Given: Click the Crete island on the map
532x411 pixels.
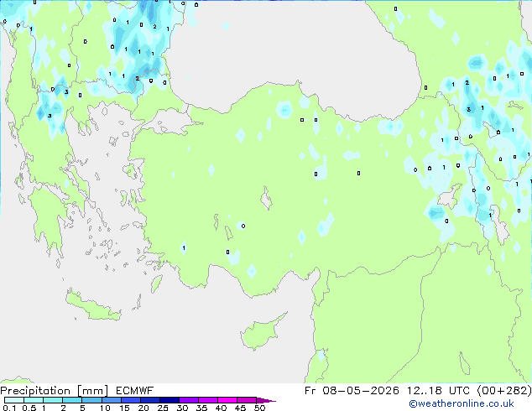Looking at the screenshot, I should click(x=93, y=307).
